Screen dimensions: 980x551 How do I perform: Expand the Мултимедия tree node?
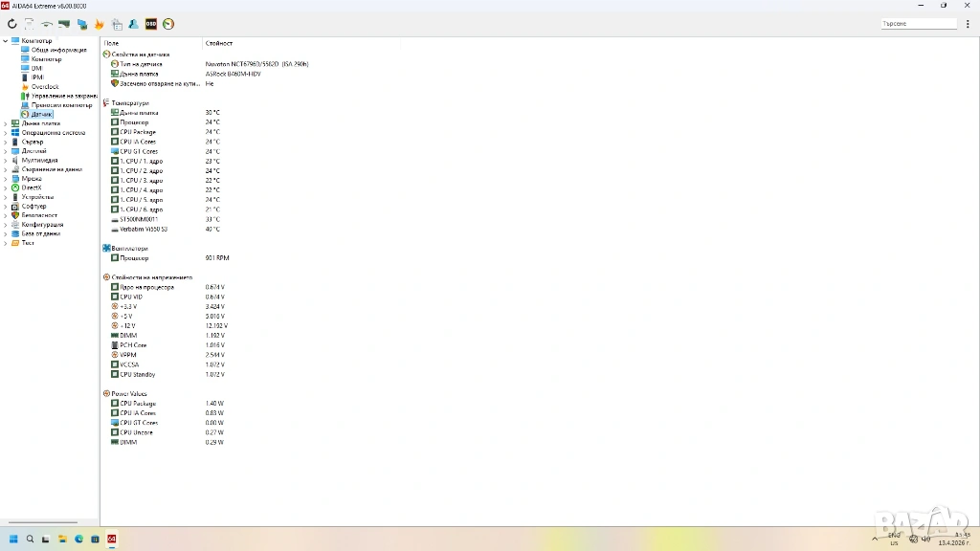pos(5,161)
